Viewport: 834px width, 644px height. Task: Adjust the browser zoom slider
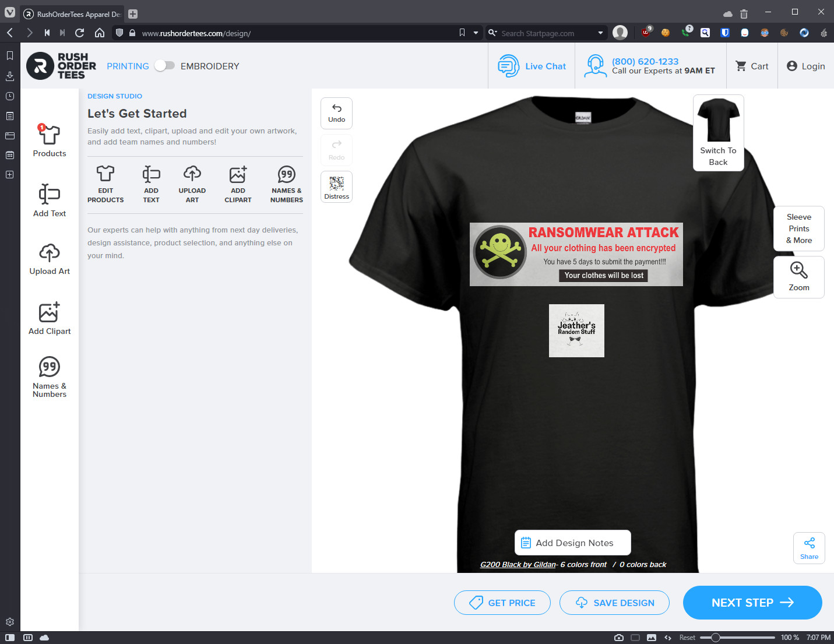coord(716,638)
